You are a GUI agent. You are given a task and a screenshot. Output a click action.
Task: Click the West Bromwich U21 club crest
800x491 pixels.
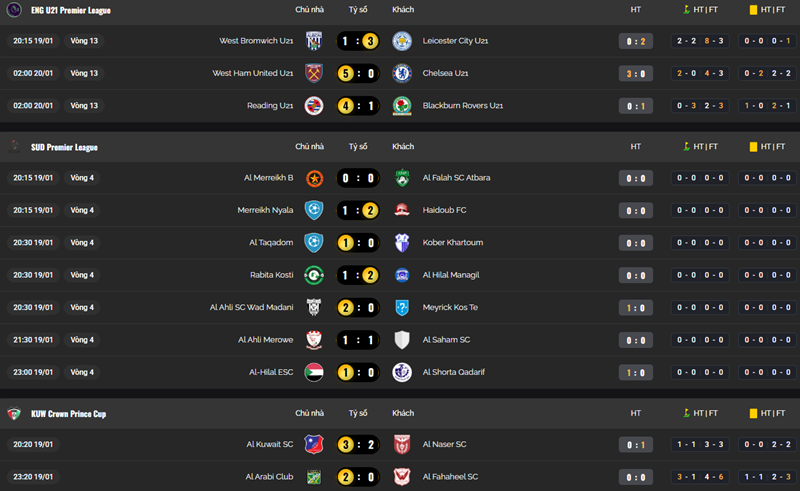(314, 41)
